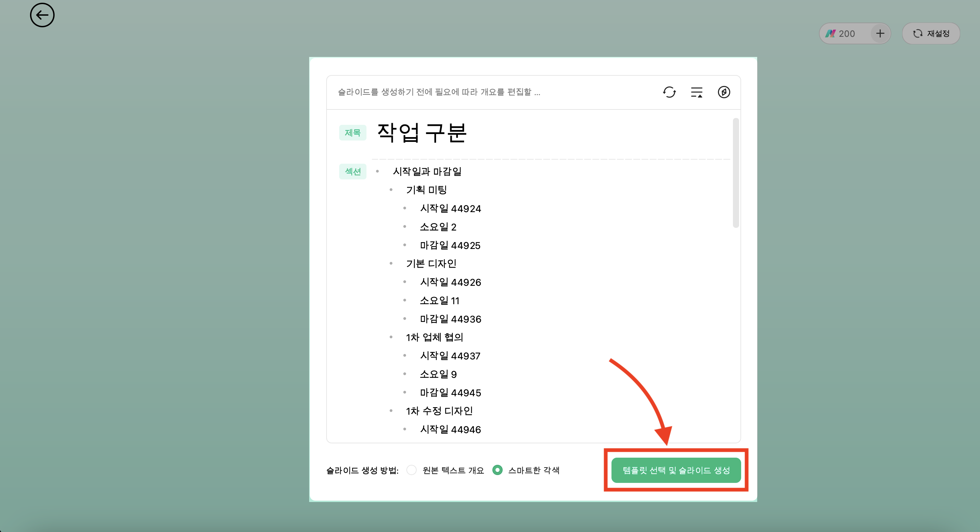Viewport: 980px width, 532px height.
Task: Click the 시작일 44937 line
Action: click(450, 356)
